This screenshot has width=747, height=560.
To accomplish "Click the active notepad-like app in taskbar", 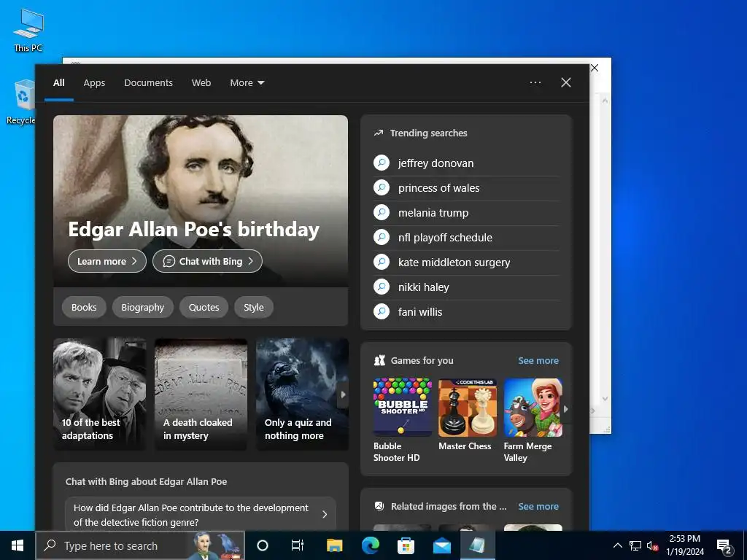I will point(477,545).
